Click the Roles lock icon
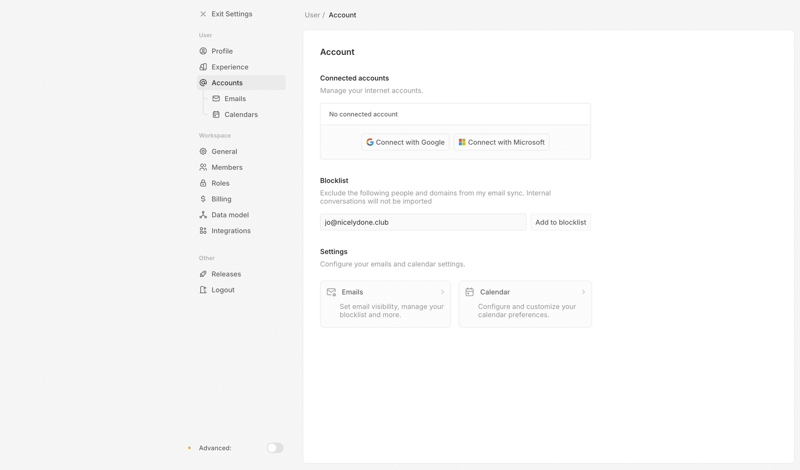This screenshot has height=470, width=800. (203, 183)
